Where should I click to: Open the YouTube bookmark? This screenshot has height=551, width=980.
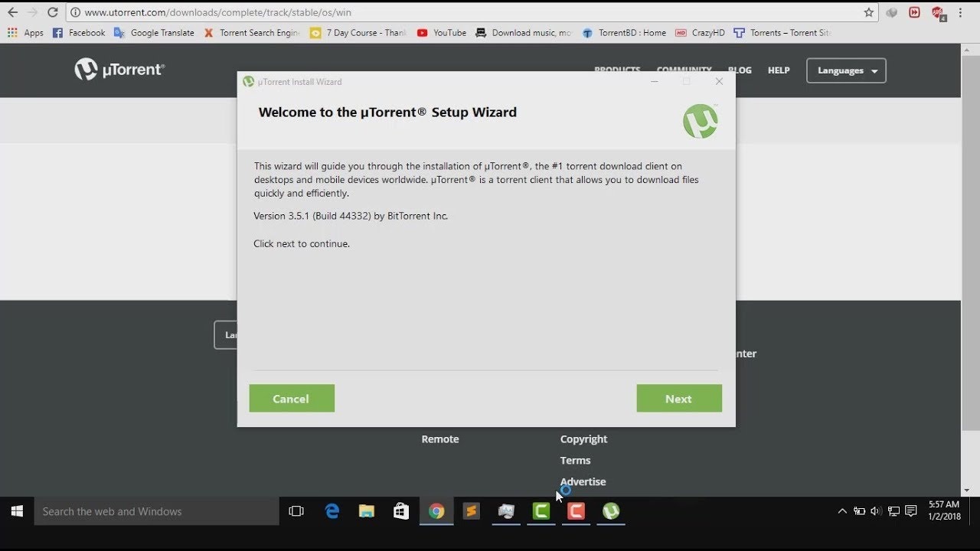tap(442, 33)
